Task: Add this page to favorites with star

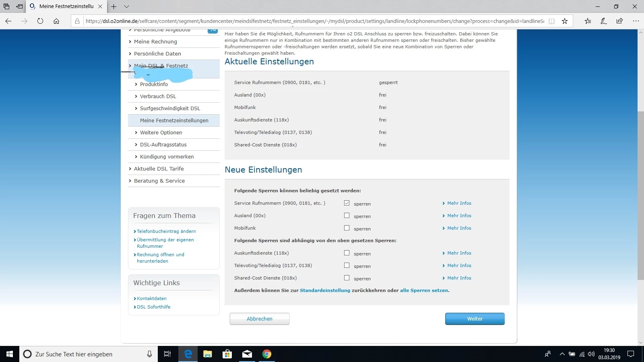Action: [565, 21]
